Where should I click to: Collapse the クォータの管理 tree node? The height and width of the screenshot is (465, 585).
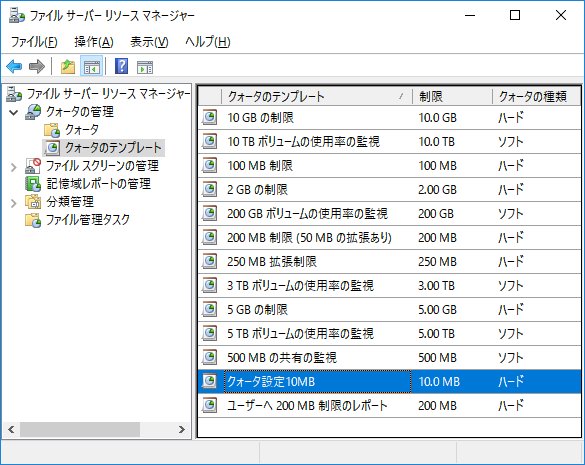pyautogui.click(x=14, y=112)
